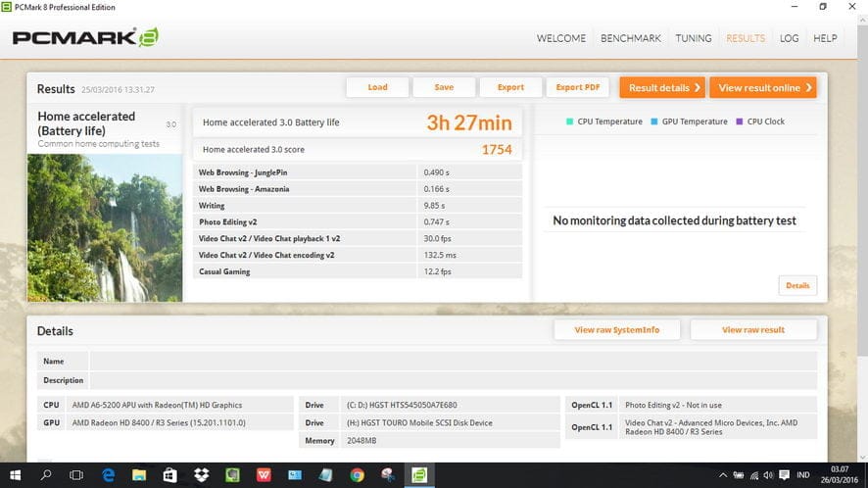
Task: Select the Photo Editing v2 row
Action: click(x=357, y=222)
